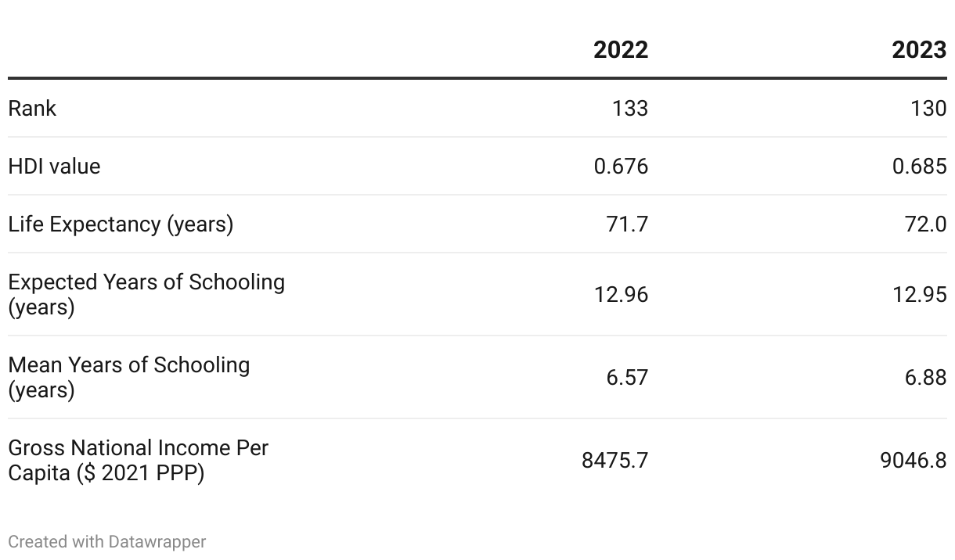The height and width of the screenshot is (560, 955).
Task: Click the 2023 rank value 130
Action: tap(928, 108)
